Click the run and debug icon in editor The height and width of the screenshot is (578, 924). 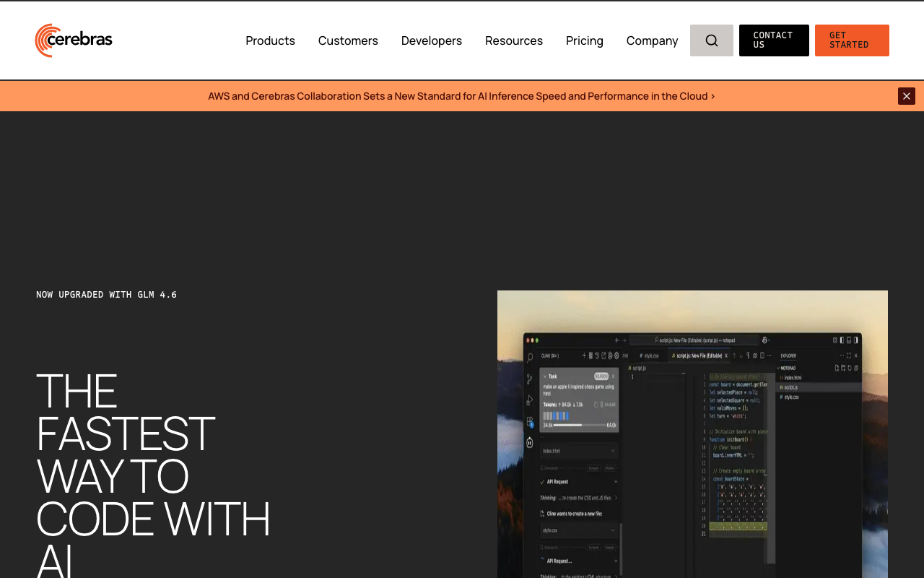coord(529,400)
